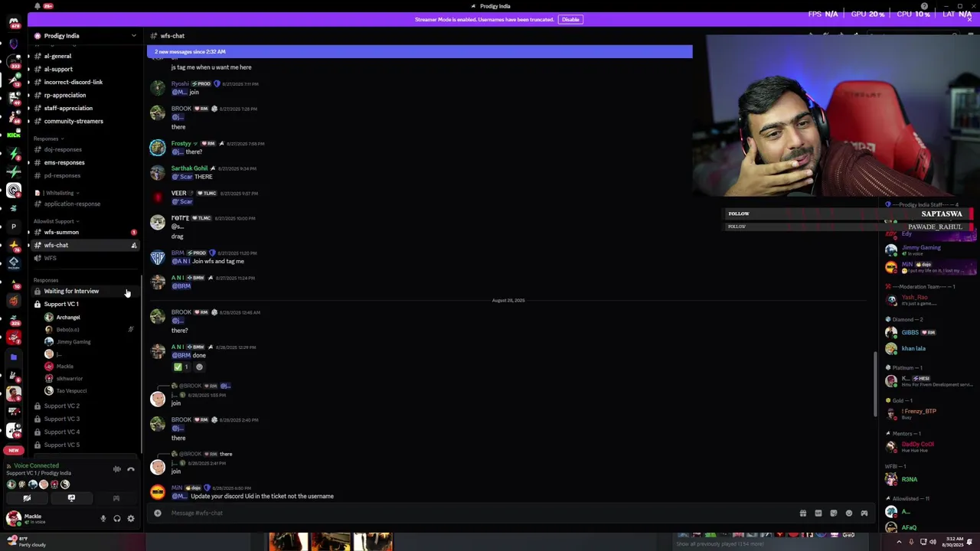
Task: Deafen using the headphones icon
Action: [x=117, y=519]
